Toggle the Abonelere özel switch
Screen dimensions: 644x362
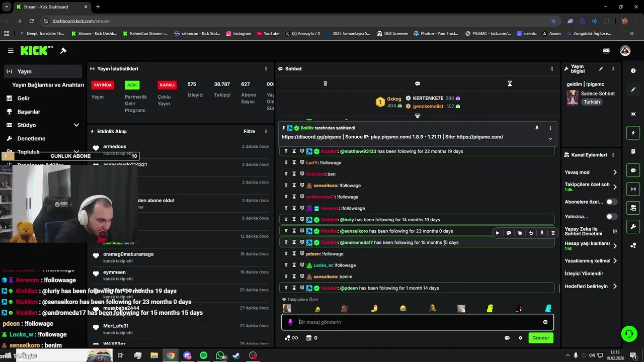611,202
